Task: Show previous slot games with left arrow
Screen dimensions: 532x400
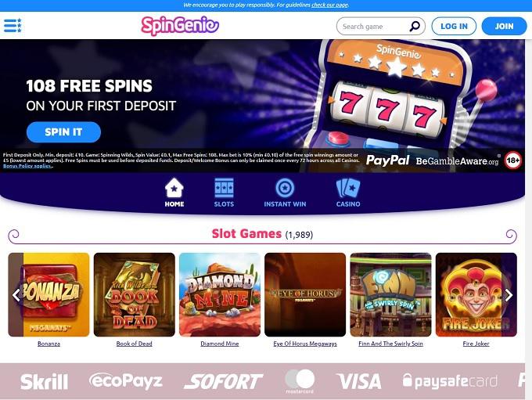Action: pyautogui.click(x=16, y=295)
